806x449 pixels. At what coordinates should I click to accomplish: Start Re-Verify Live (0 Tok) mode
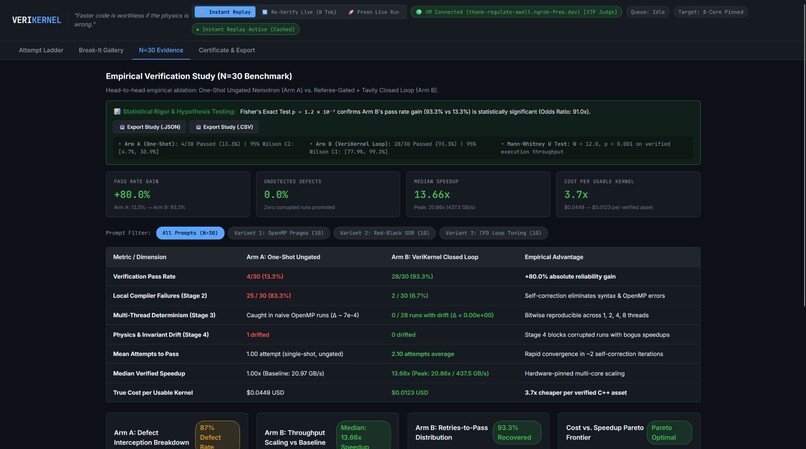coord(299,12)
